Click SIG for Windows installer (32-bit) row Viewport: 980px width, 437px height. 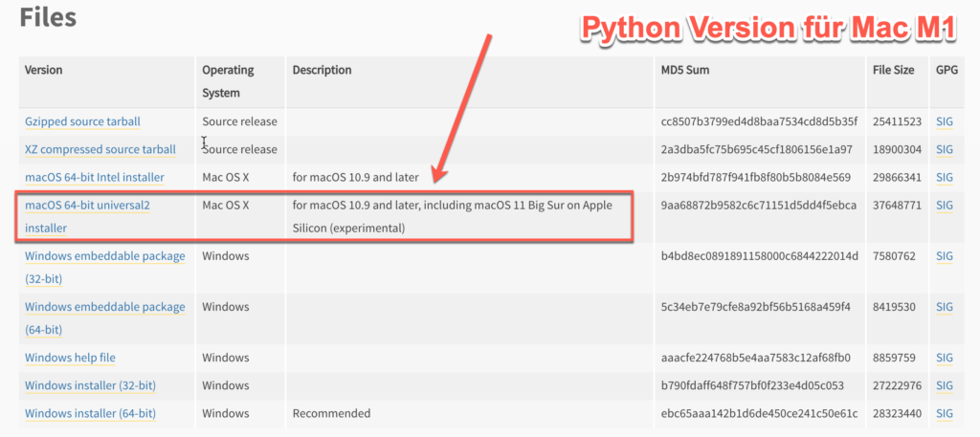tap(945, 385)
